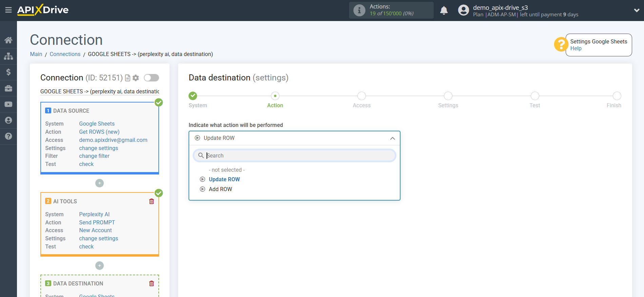Viewport: 644px width, 297px height.
Task: Click Data Source check test link
Action: tap(86, 164)
